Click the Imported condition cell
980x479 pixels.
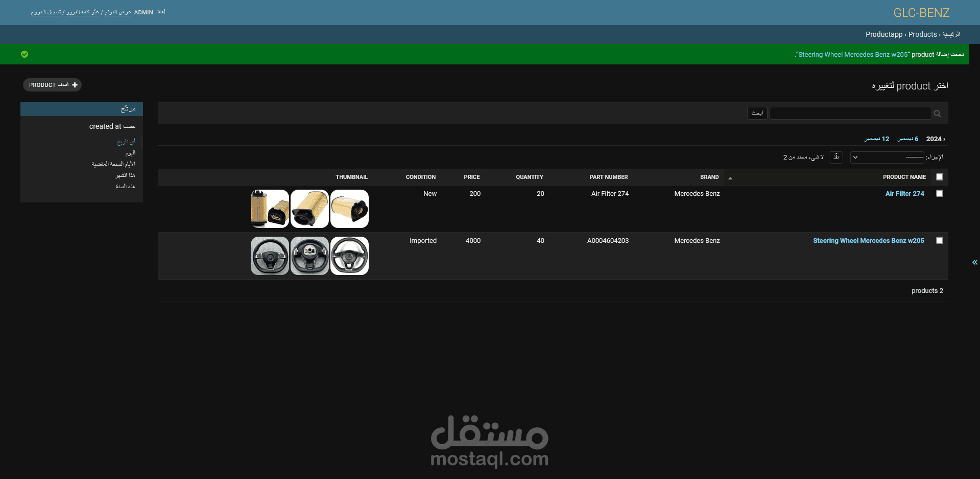[423, 241]
